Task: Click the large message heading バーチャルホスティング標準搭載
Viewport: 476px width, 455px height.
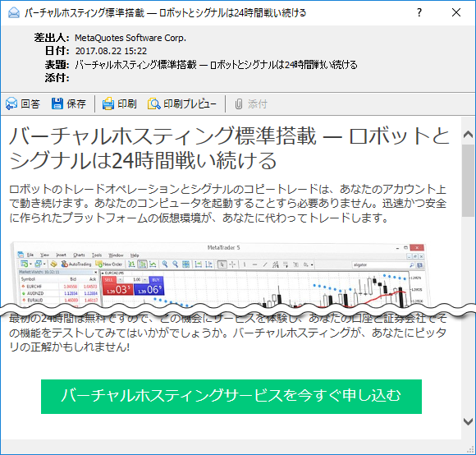Action: 229,148
